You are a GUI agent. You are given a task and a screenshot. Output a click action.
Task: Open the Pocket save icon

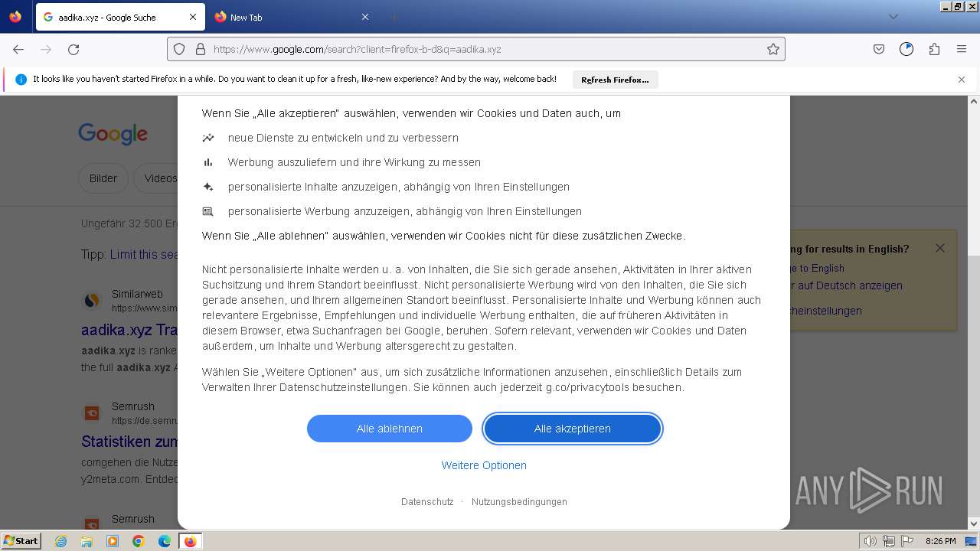[x=879, y=49]
